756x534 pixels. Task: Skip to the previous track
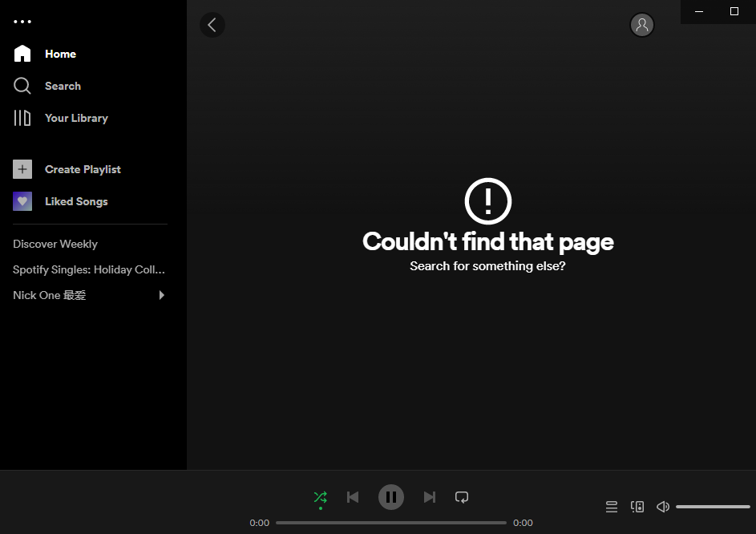353,497
